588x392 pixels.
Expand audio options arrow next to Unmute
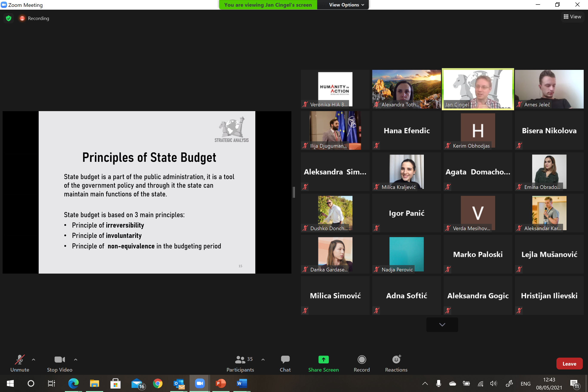34,360
